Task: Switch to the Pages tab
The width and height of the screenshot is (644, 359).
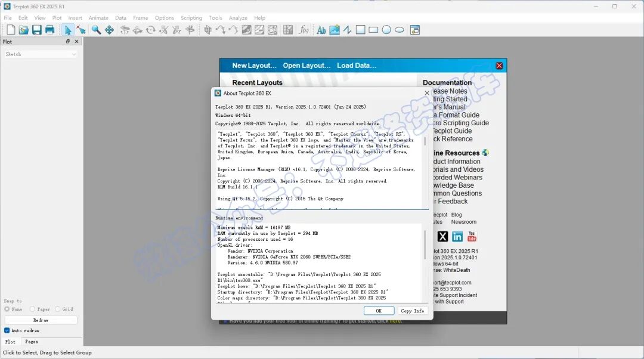Action: click(x=31, y=342)
